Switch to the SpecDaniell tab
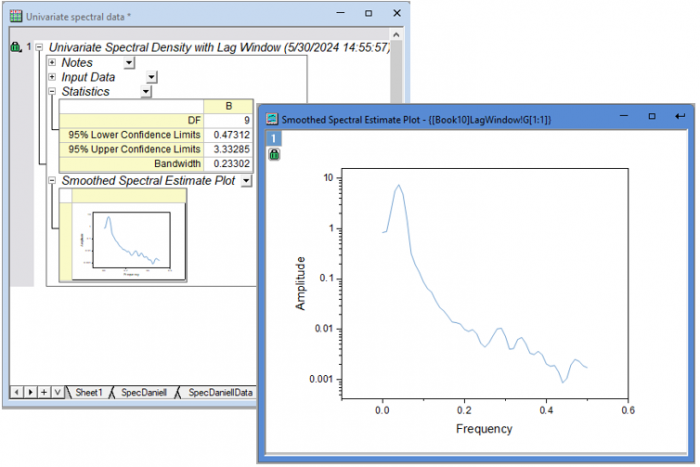Viewport: 700px width, 467px height. [144, 392]
